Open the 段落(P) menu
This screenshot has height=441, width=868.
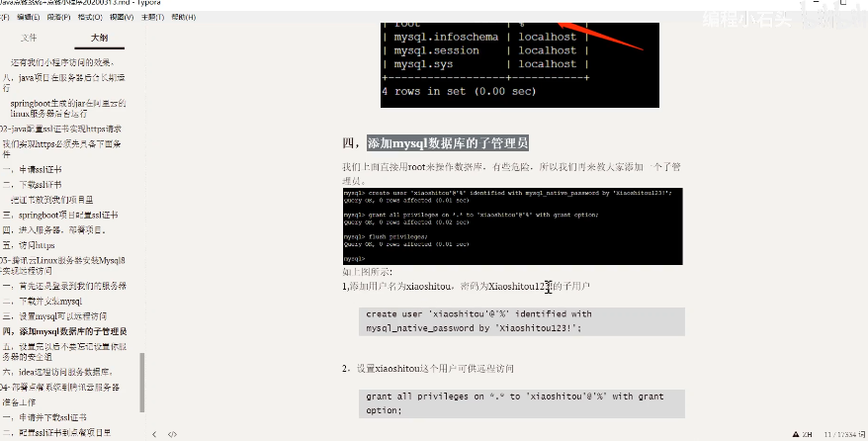point(58,17)
